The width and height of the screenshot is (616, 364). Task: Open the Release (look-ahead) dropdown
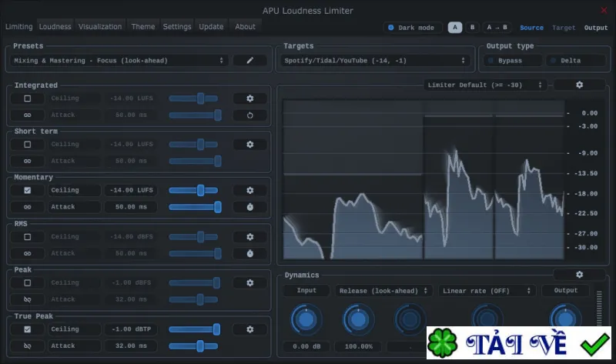[383, 291]
